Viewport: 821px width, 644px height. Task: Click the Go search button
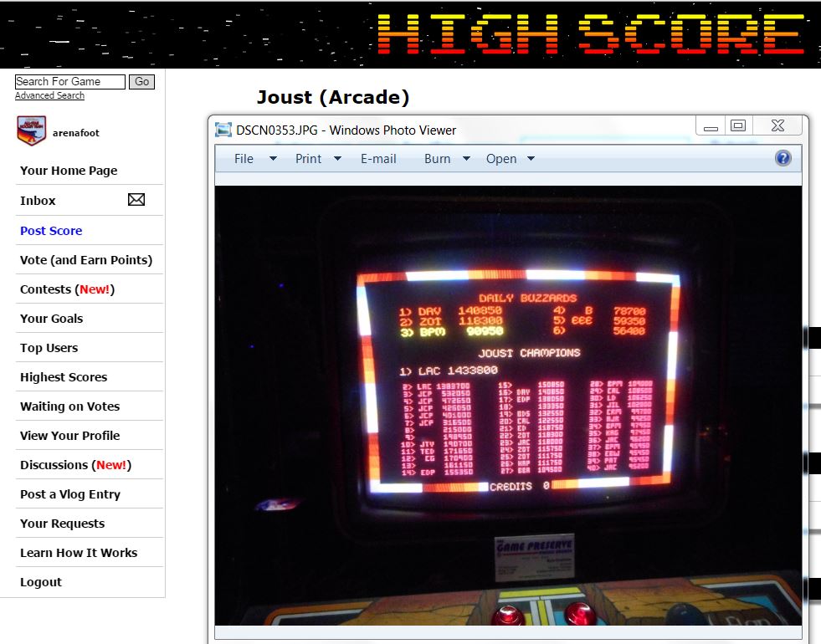pyautogui.click(x=142, y=82)
